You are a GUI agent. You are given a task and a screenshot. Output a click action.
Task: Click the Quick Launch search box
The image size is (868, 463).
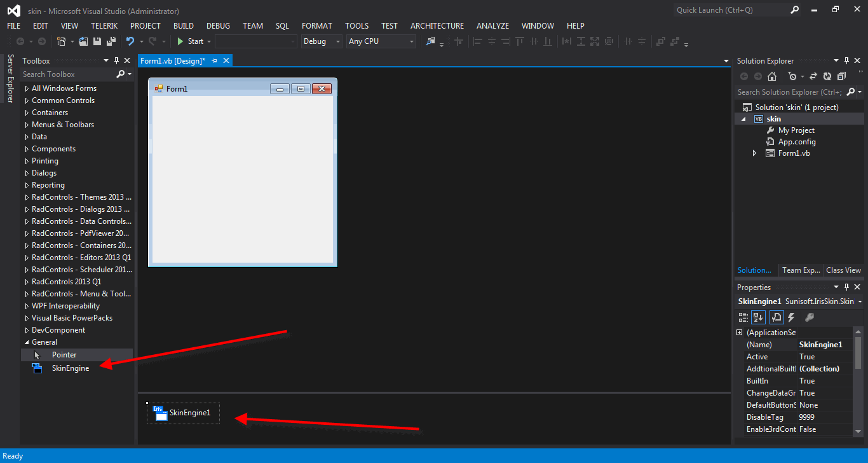731,10
